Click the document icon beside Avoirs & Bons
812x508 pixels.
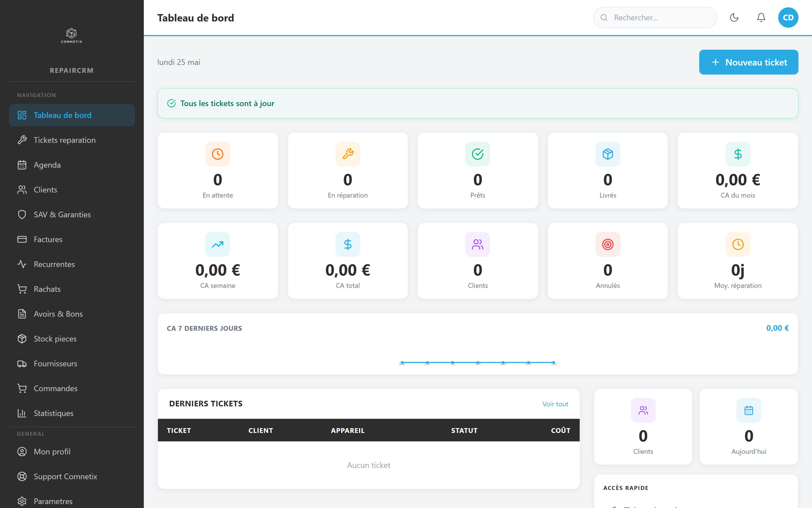click(x=22, y=314)
